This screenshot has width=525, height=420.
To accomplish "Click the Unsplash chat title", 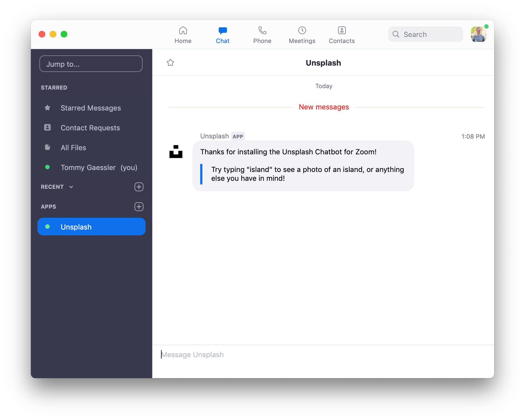I will pos(323,63).
